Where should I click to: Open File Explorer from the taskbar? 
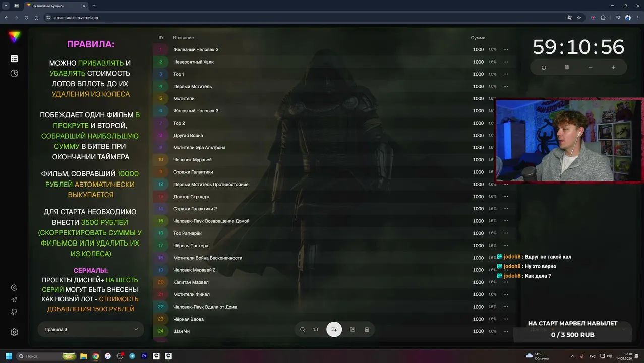coord(84,356)
